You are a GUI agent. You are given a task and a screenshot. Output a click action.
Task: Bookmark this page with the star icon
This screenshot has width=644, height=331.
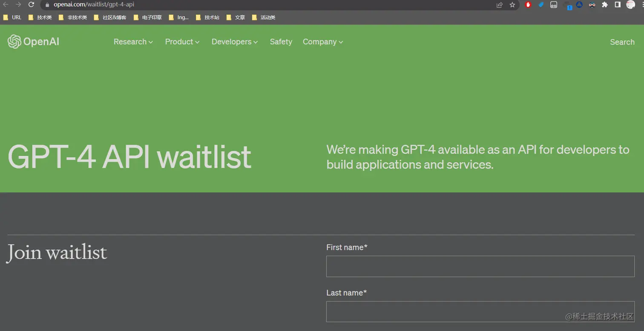pos(512,5)
